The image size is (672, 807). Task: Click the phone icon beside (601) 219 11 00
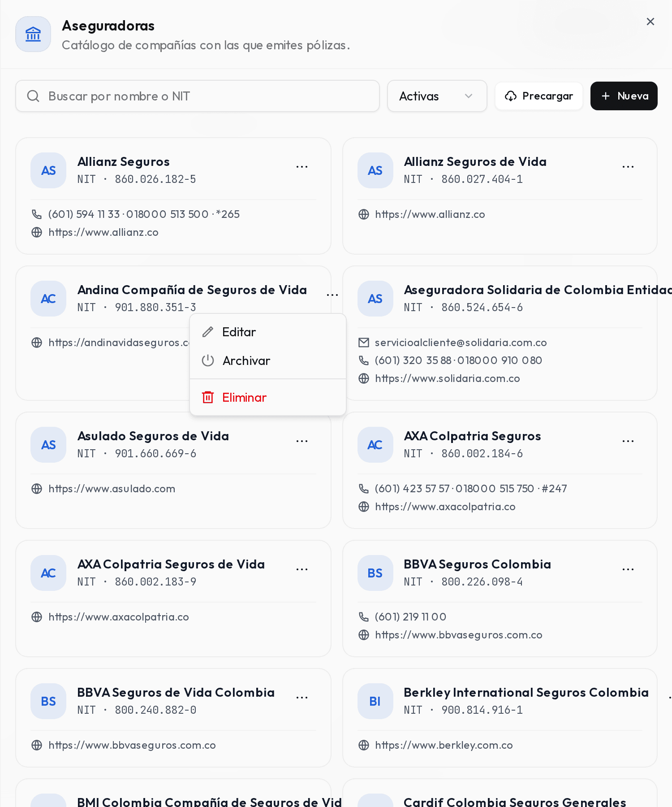pyautogui.click(x=364, y=617)
